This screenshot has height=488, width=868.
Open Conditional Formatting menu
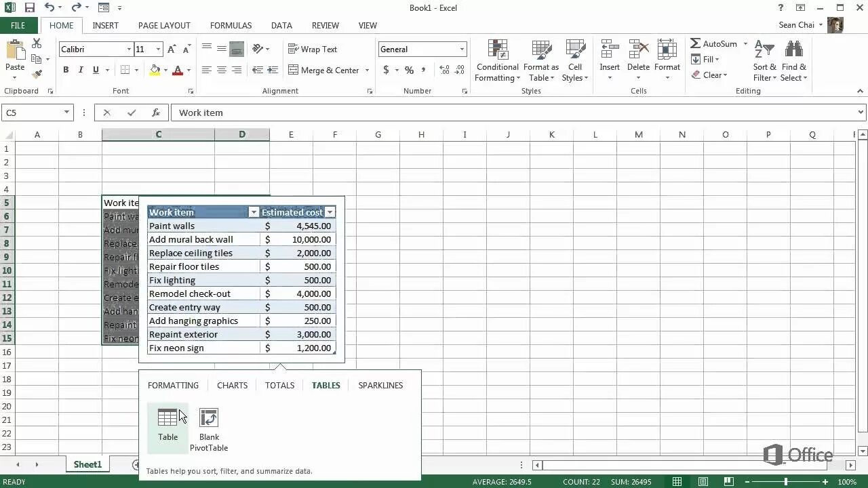coord(498,61)
